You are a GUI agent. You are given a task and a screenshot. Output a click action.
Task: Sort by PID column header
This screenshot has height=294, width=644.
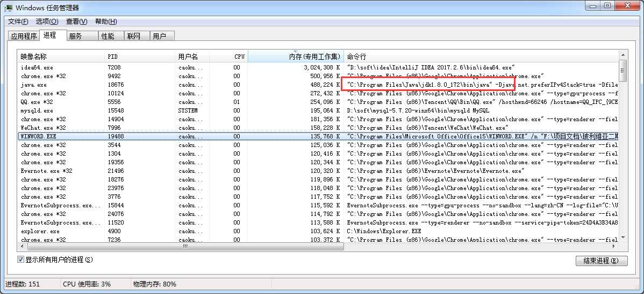[140, 57]
